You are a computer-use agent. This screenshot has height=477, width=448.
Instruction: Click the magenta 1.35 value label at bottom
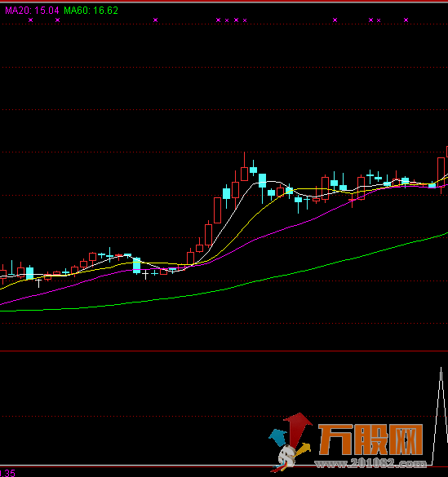pos(7,473)
